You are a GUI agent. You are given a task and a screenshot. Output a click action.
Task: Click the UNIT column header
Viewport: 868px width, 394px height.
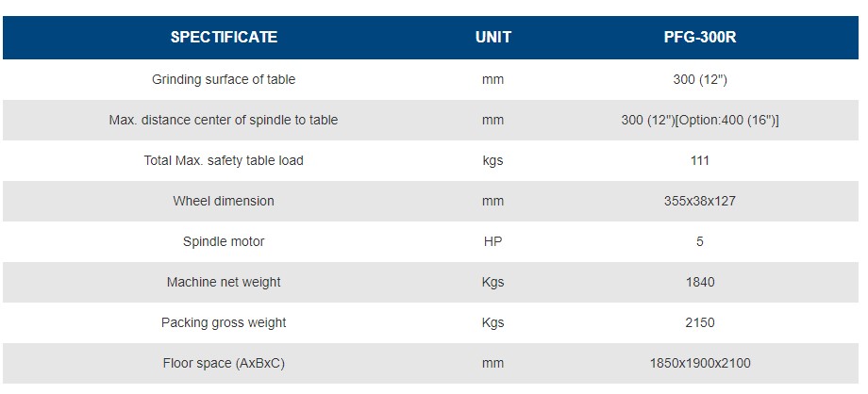[492, 38]
